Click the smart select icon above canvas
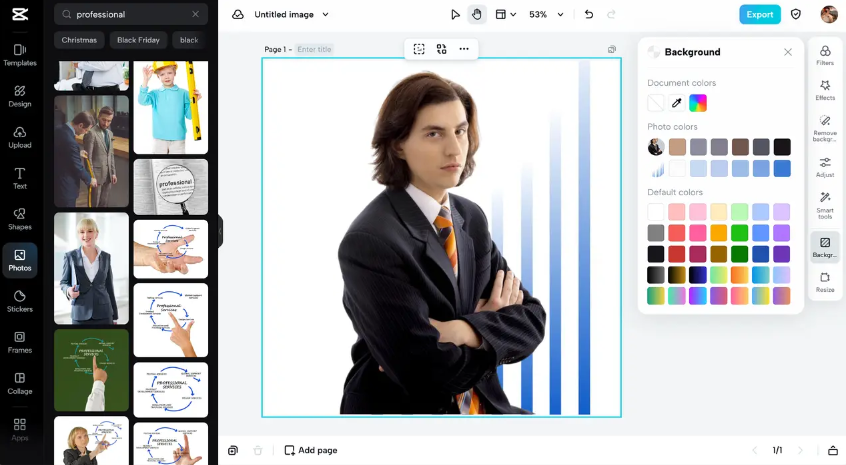 (x=419, y=49)
